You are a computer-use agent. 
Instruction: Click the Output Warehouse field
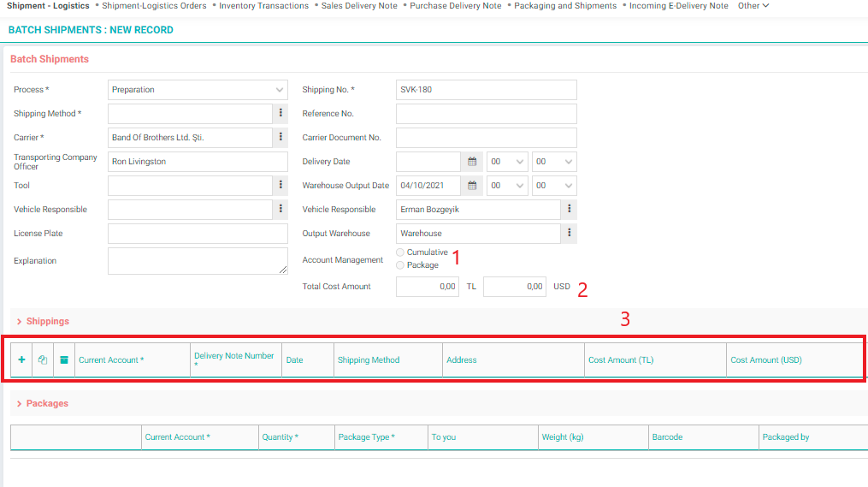(x=478, y=234)
